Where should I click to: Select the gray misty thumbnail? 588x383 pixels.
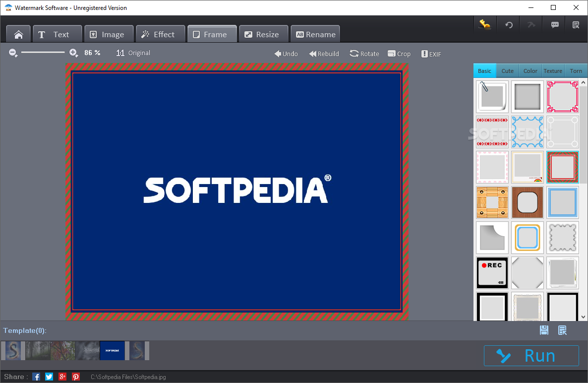(87, 350)
